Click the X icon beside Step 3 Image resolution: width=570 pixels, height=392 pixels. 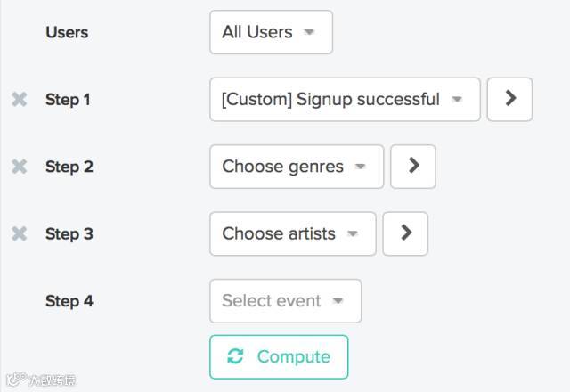pyautogui.click(x=19, y=233)
